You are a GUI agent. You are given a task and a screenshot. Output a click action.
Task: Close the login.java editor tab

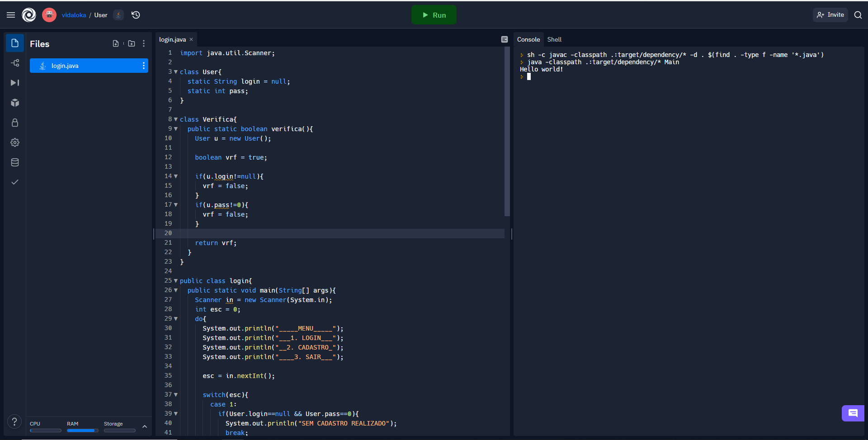pyautogui.click(x=191, y=39)
